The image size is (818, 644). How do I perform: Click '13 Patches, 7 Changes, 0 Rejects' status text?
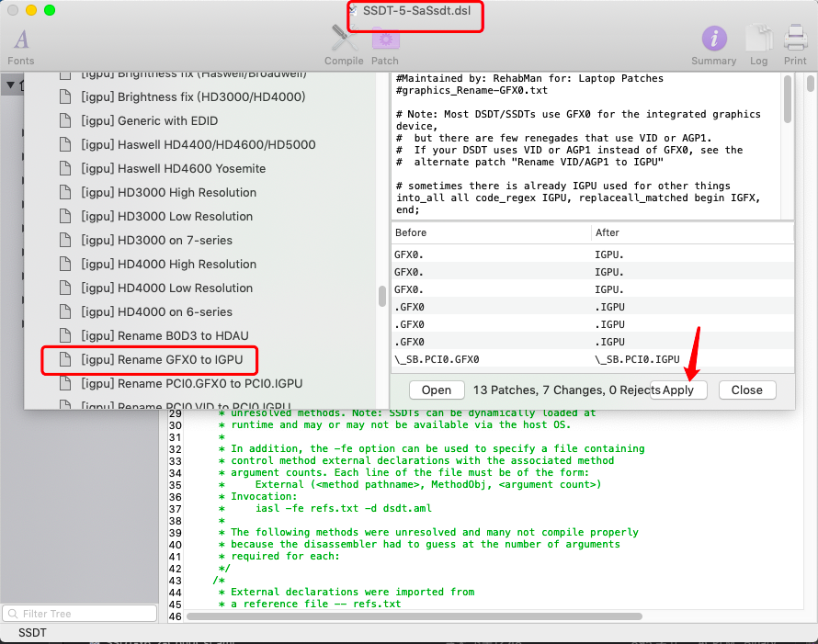567,390
